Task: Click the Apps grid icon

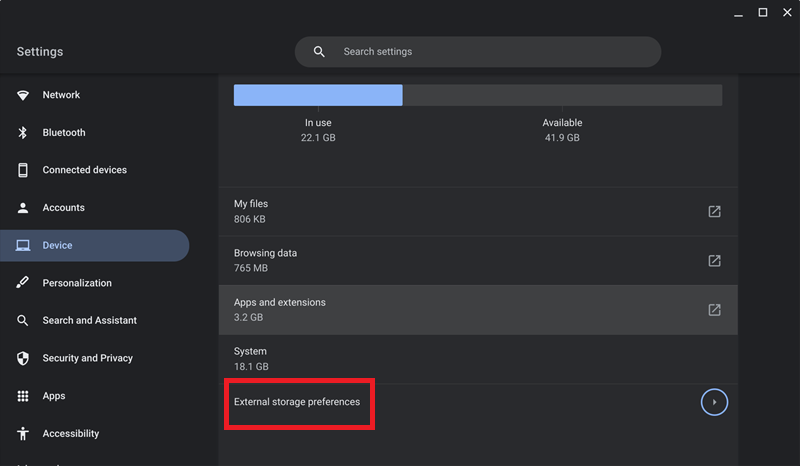Action: click(22, 396)
